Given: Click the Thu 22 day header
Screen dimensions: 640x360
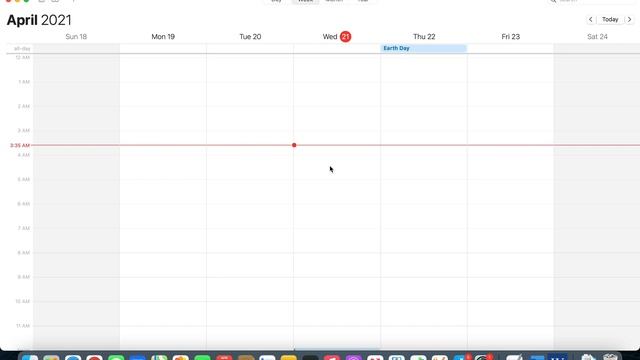Looking at the screenshot, I should (x=424, y=37).
